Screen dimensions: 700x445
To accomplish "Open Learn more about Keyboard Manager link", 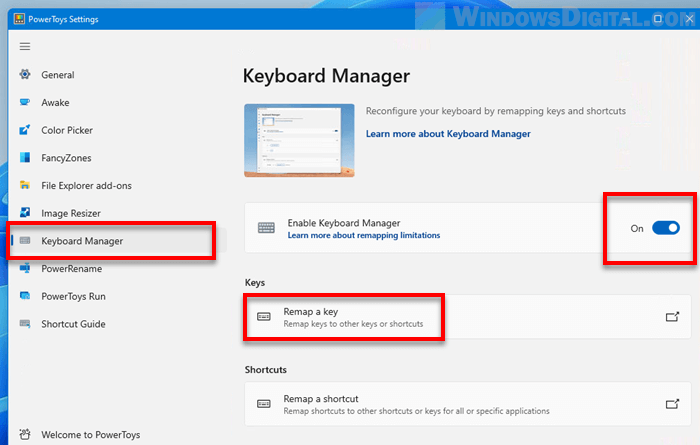I will (448, 133).
